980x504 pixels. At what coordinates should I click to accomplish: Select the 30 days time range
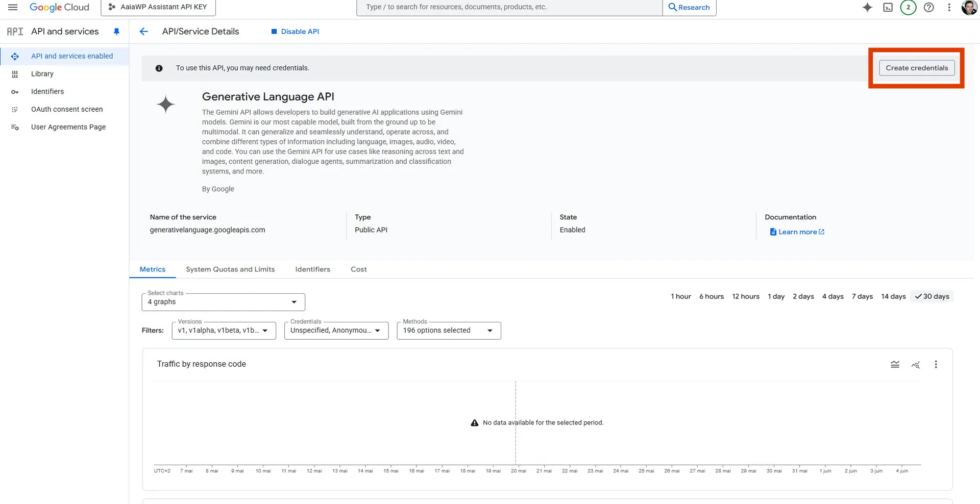point(932,296)
